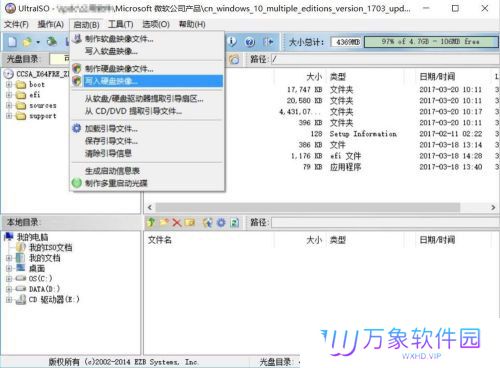The height and width of the screenshot is (368, 500).
Task: Click the 17,747 KB size cell
Action: [x=304, y=90]
